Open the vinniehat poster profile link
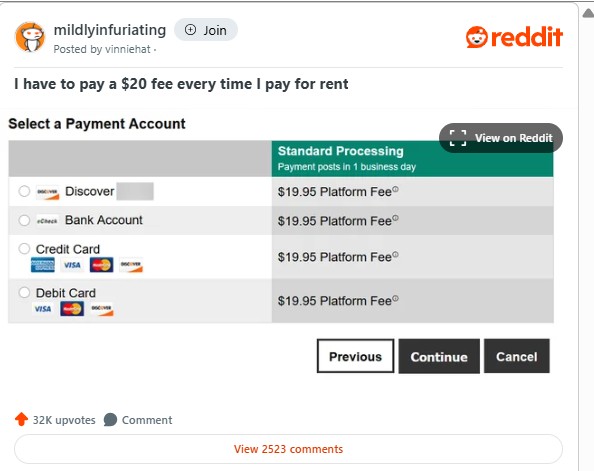Viewport: 594px width, 471px height. [x=128, y=49]
